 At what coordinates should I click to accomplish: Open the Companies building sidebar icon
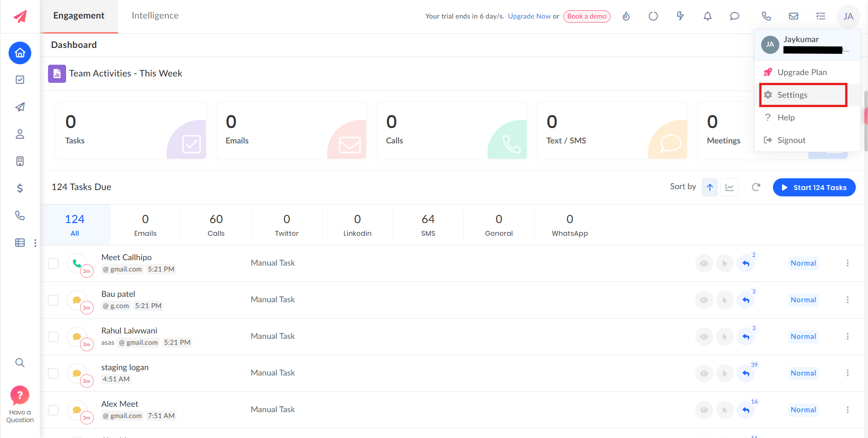click(x=20, y=161)
